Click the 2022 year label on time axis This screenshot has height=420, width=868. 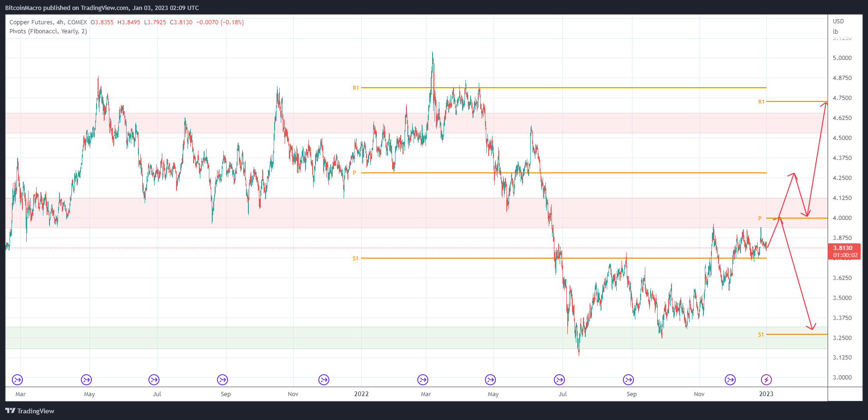pyautogui.click(x=361, y=394)
